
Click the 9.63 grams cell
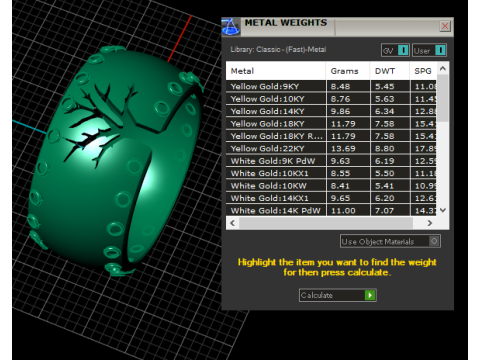(348, 161)
